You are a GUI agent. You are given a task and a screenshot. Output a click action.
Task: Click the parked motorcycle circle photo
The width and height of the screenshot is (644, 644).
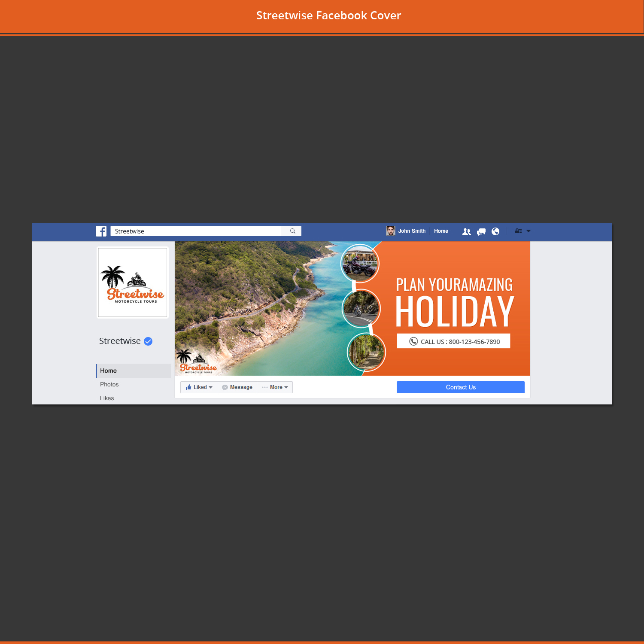(x=360, y=264)
